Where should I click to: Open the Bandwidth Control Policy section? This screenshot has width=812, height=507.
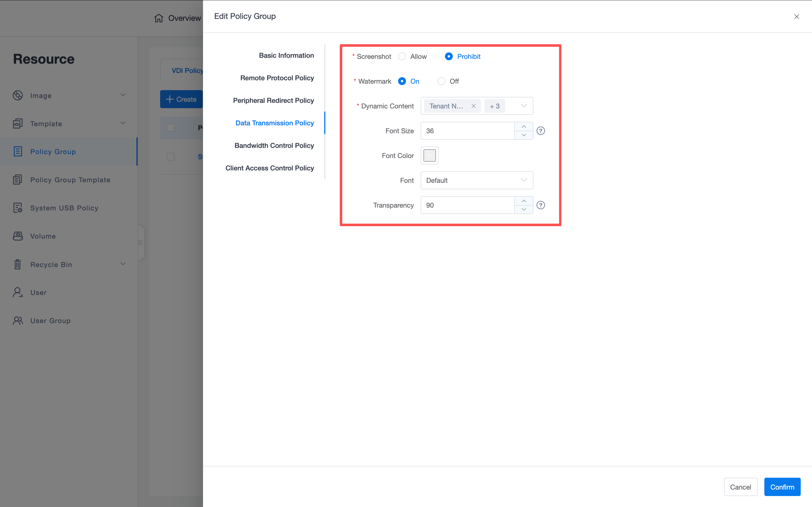[x=274, y=146]
